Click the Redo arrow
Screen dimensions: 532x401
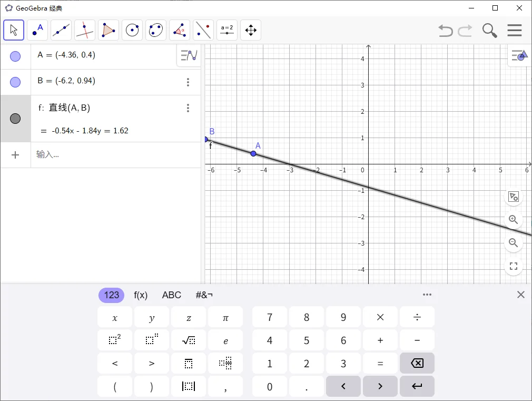click(x=465, y=30)
